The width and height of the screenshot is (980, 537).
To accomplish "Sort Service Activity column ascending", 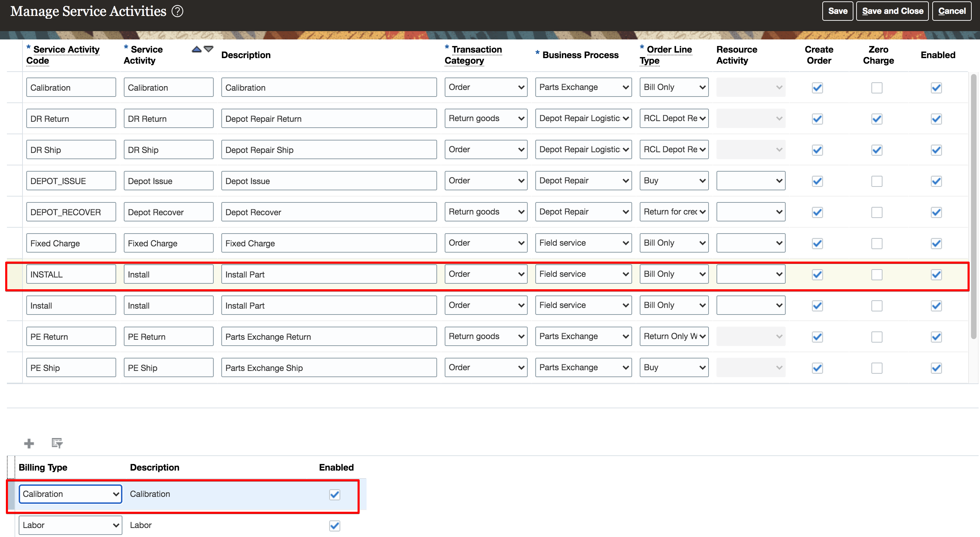I will tap(196, 49).
